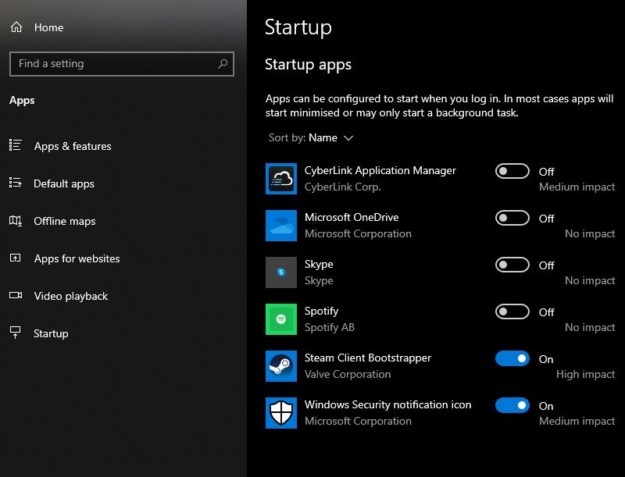Viewport: 625px width, 477px height.
Task: Toggle Skype startup switch on
Action: pos(512,265)
